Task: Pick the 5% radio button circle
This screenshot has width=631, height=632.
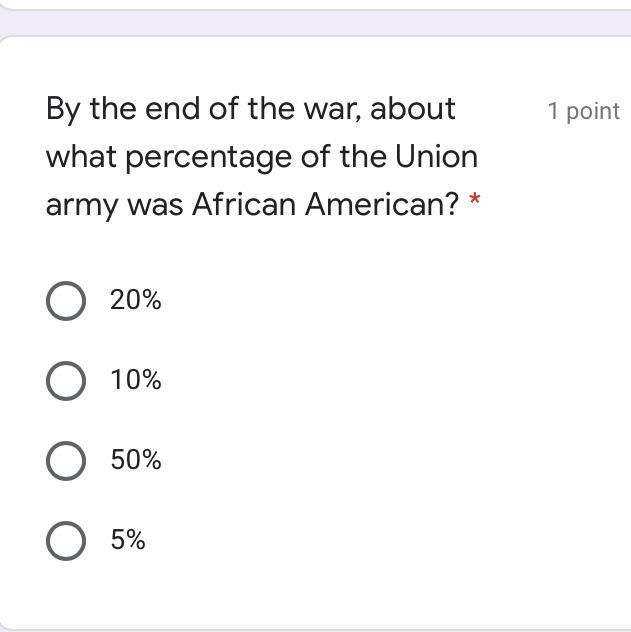Action: (66, 540)
